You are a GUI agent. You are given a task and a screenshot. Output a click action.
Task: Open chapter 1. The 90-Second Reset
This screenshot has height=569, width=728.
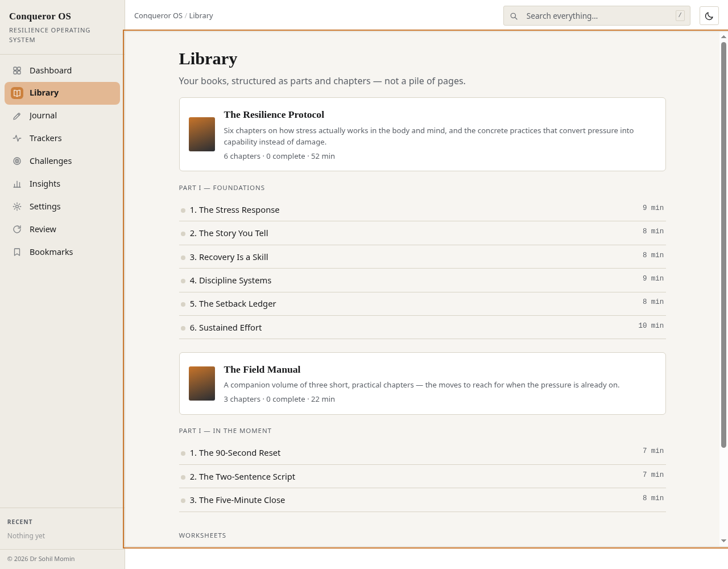pyautogui.click(x=422, y=453)
